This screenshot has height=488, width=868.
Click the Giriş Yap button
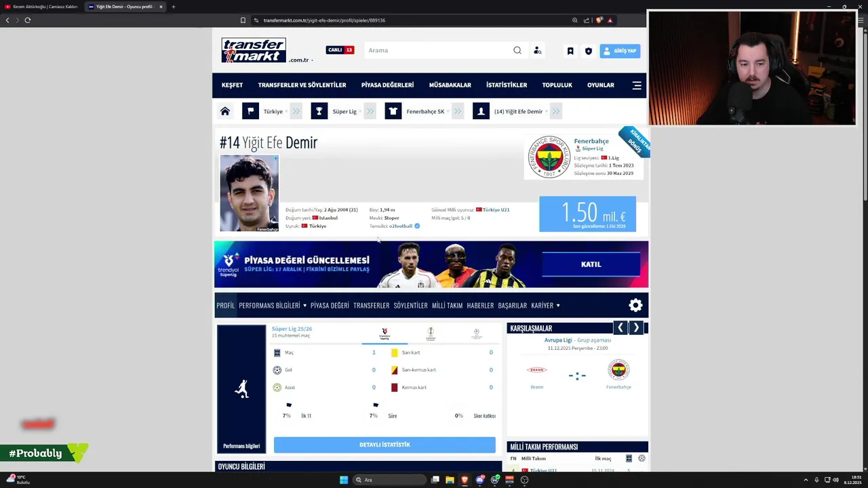click(619, 51)
